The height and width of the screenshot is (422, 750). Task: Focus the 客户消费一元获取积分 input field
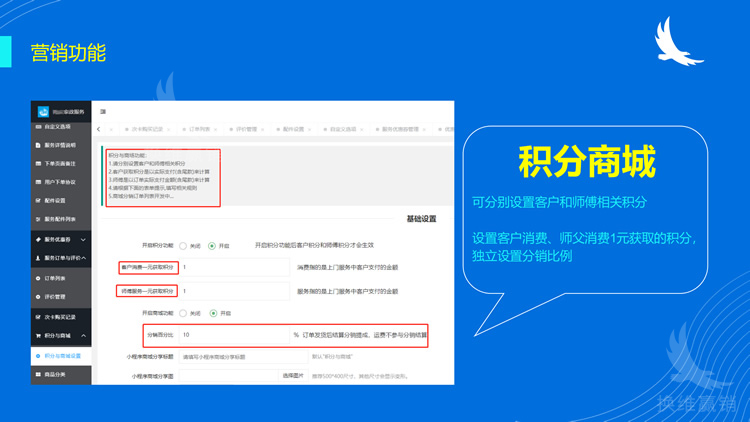[x=234, y=267]
